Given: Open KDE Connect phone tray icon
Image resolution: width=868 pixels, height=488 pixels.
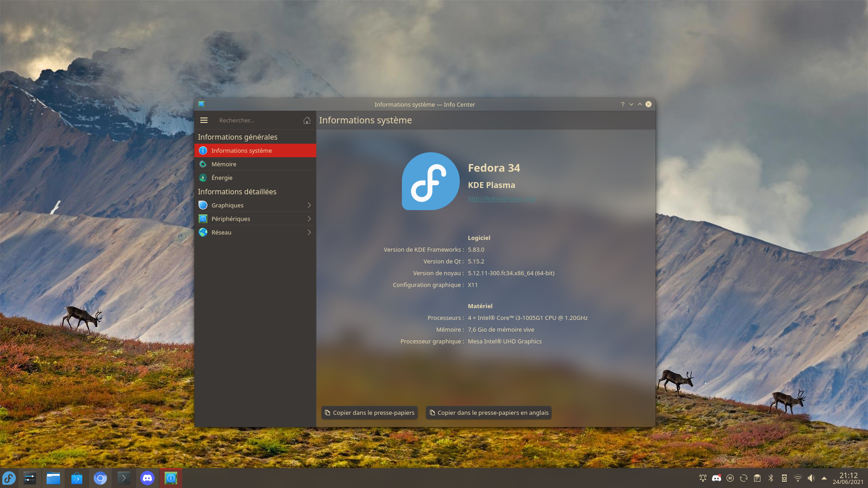Looking at the screenshot, I should [784, 478].
